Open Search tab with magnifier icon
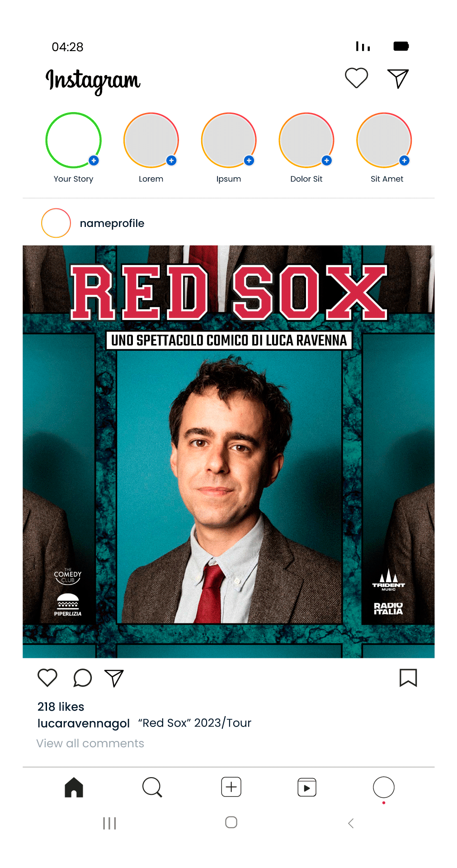 (152, 787)
